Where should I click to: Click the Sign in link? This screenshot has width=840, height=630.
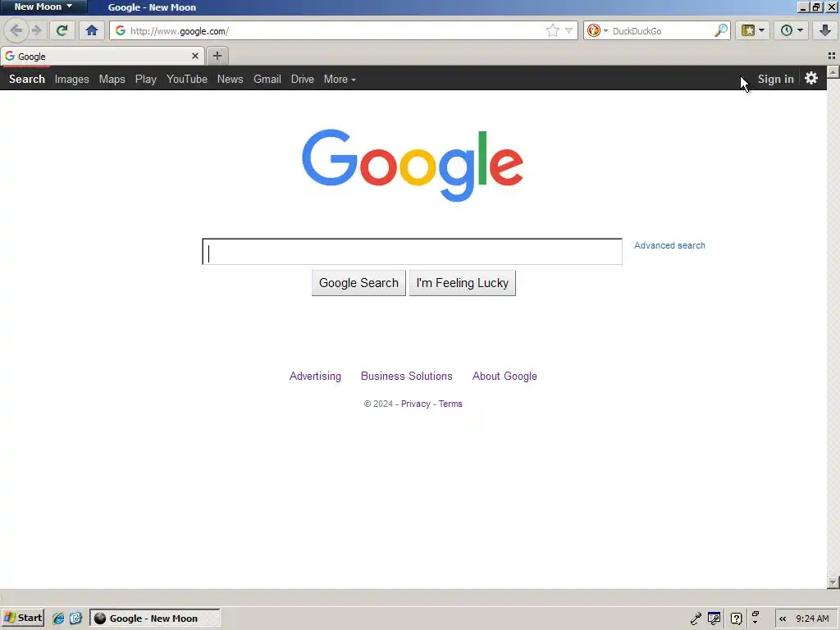[x=776, y=79]
